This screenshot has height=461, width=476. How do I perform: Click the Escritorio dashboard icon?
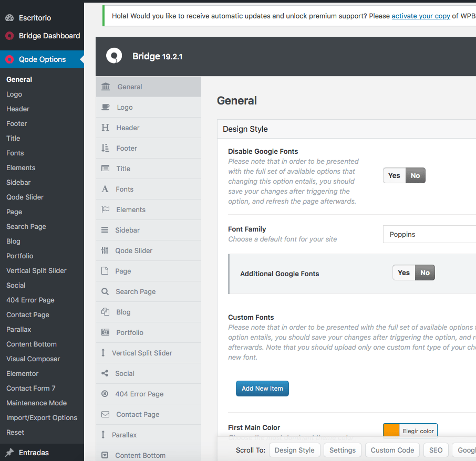coord(9,18)
